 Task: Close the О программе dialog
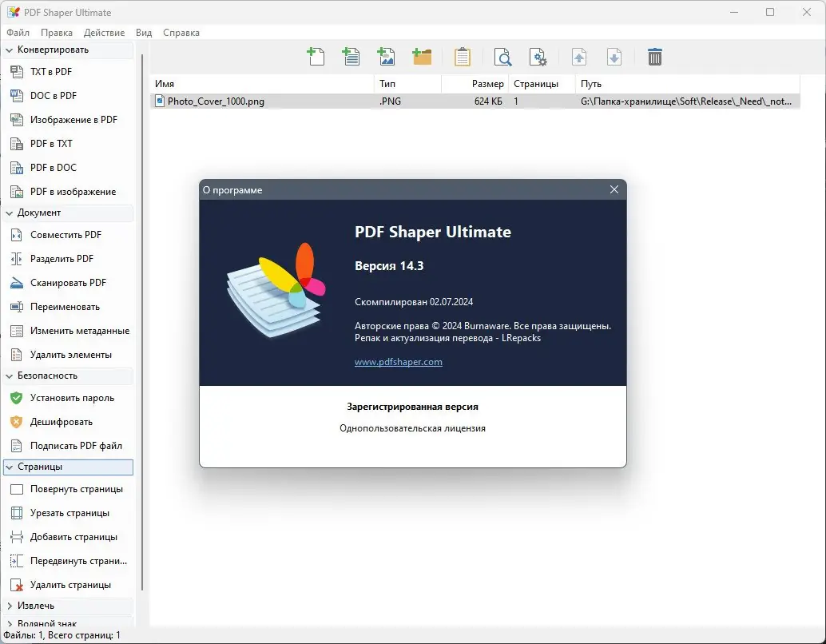[x=614, y=189]
